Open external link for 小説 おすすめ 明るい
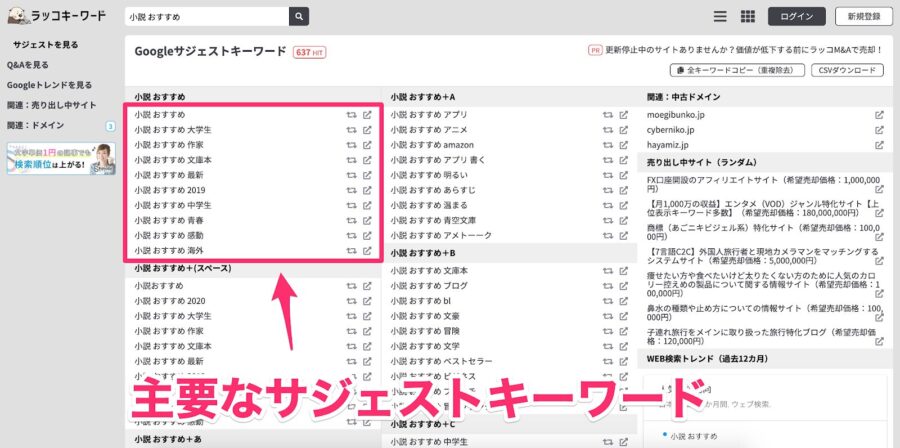This screenshot has height=448, width=900. coord(624,175)
